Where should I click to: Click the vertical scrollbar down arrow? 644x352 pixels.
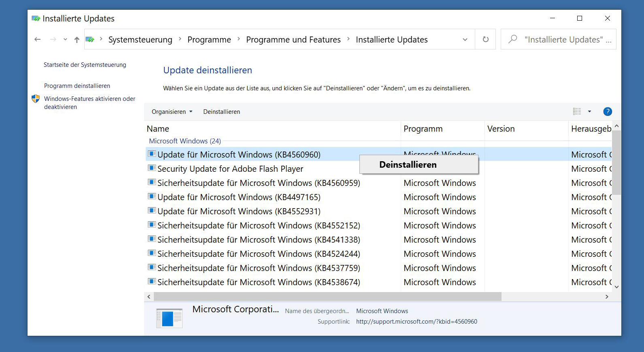coord(616,287)
